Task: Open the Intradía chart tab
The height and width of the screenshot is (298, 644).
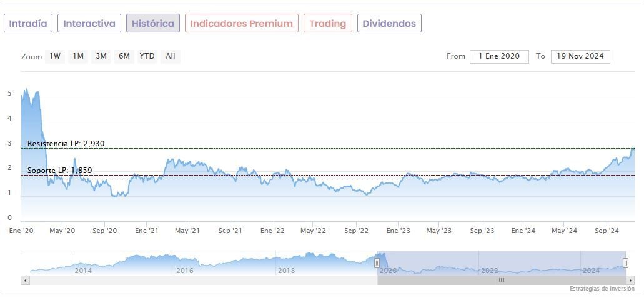Action: 28,24
